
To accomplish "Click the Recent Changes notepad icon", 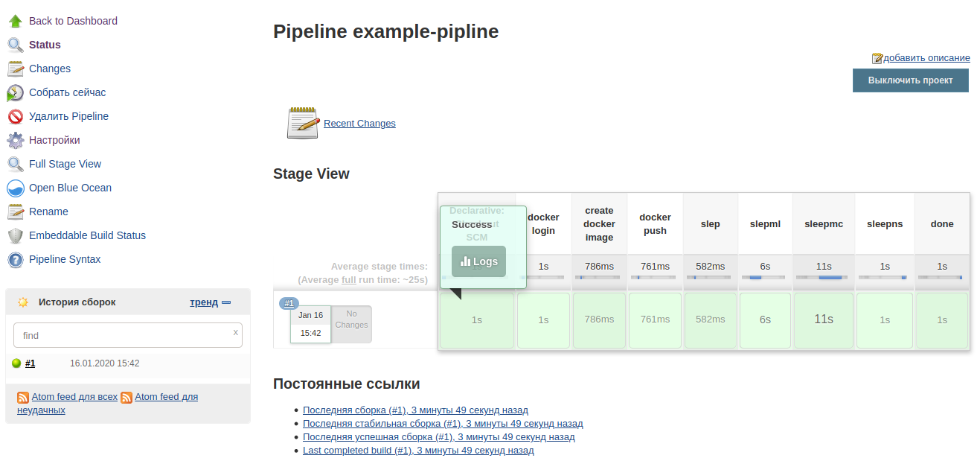I will [303, 123].
